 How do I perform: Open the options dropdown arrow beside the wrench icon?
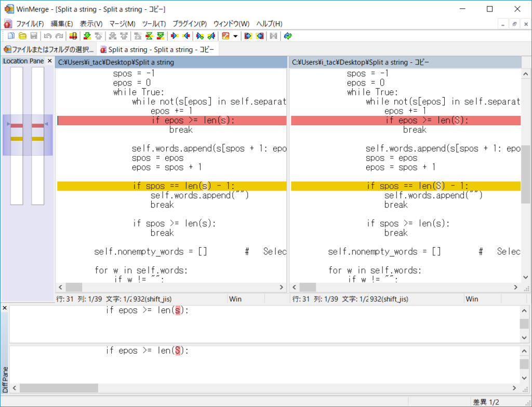[x=235, y=36]
